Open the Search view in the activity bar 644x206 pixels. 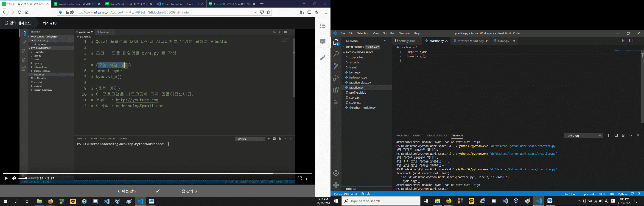336,54
